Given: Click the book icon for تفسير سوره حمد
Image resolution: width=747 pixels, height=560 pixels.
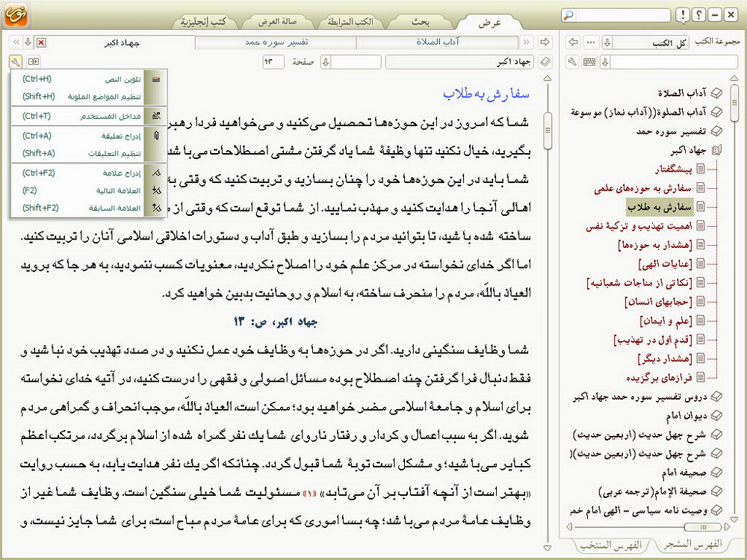Looking at the screenshot, I should point(716,131).
